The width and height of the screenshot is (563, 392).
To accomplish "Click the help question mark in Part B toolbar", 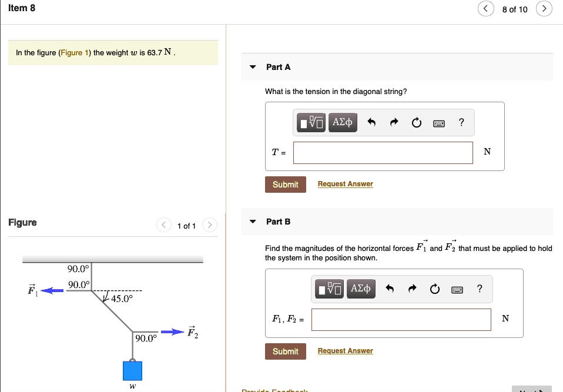I will [x=479, y=289].
